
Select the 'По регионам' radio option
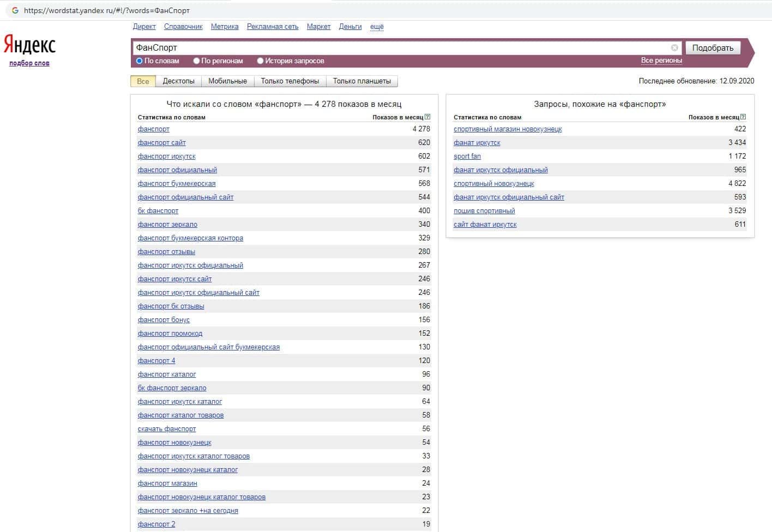pos(197,61)
